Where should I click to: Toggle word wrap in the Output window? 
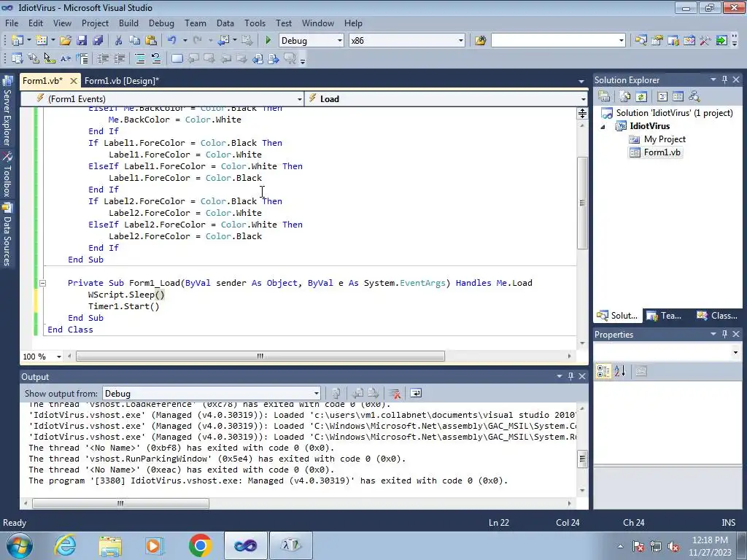(415, 393)
